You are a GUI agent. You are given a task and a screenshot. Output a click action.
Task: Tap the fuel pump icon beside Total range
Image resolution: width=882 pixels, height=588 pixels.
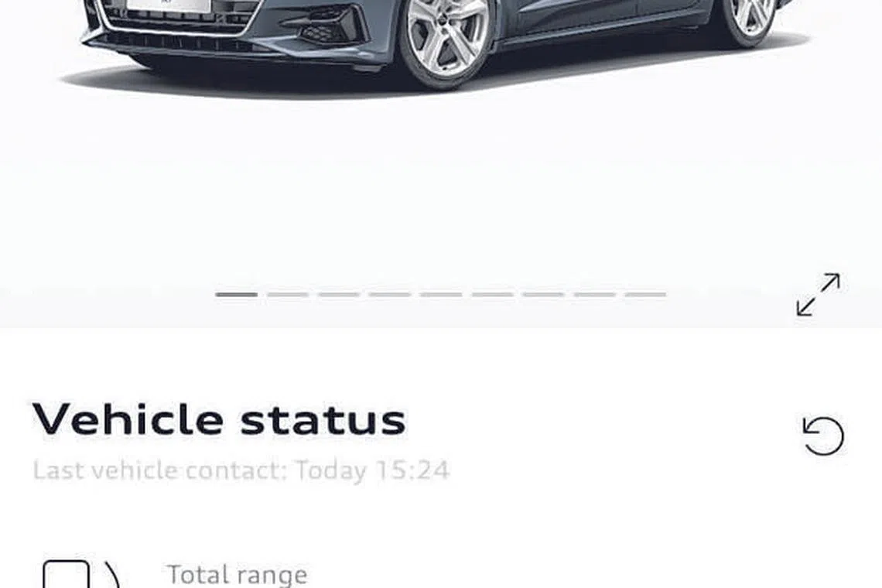82,574
